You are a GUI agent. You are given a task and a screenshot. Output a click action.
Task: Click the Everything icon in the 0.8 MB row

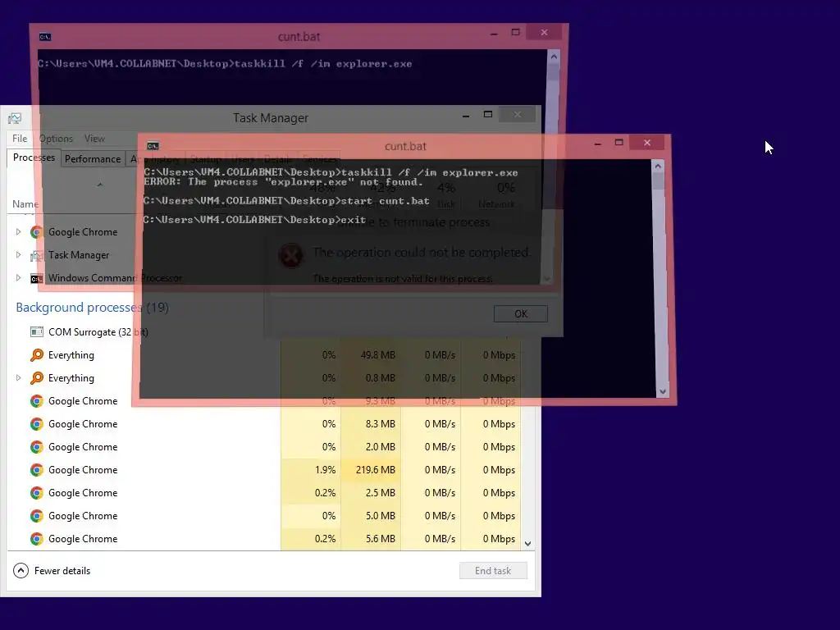(x=36, y=378)
